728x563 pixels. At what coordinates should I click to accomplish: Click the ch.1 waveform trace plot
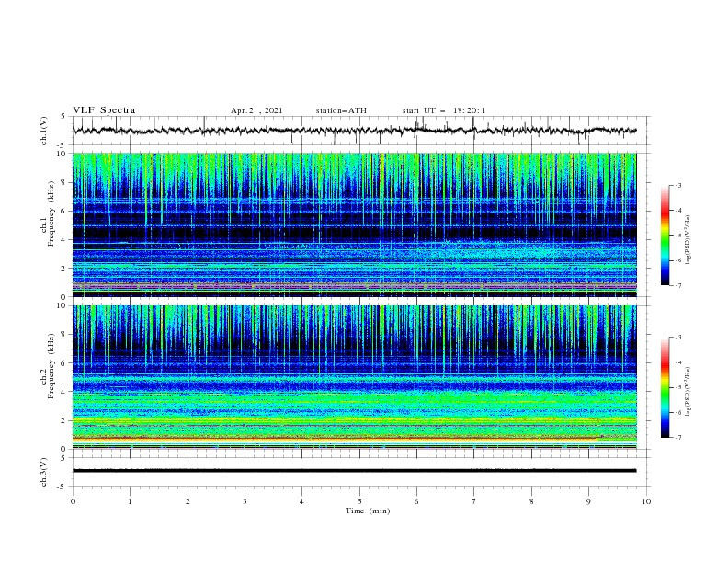(355, 131)
